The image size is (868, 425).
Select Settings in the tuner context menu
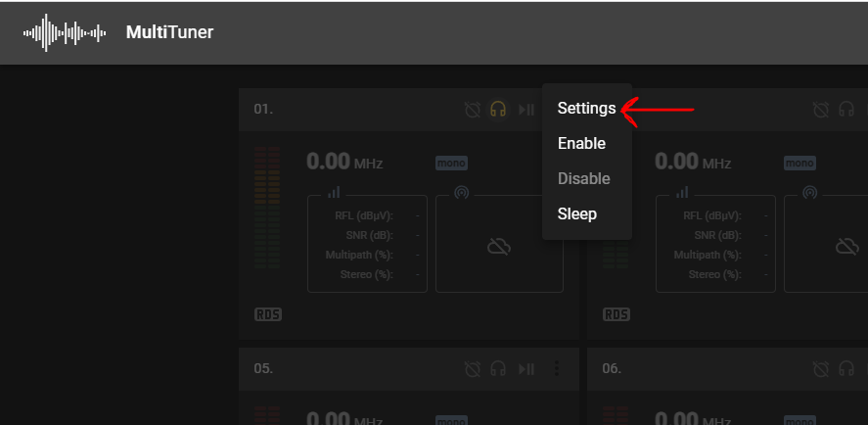[586, 109]
